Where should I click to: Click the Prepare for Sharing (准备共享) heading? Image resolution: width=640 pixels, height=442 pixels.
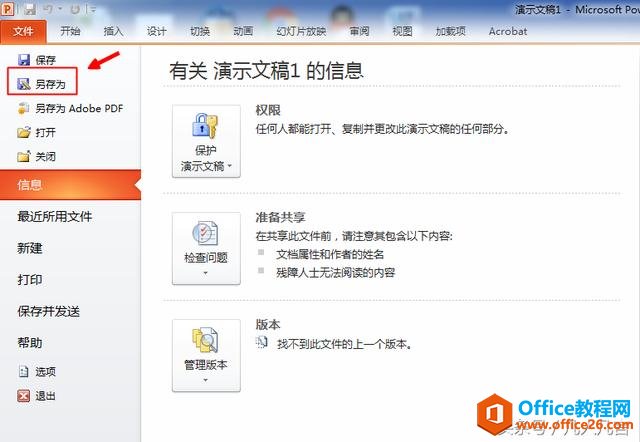[x=280, y=217]
